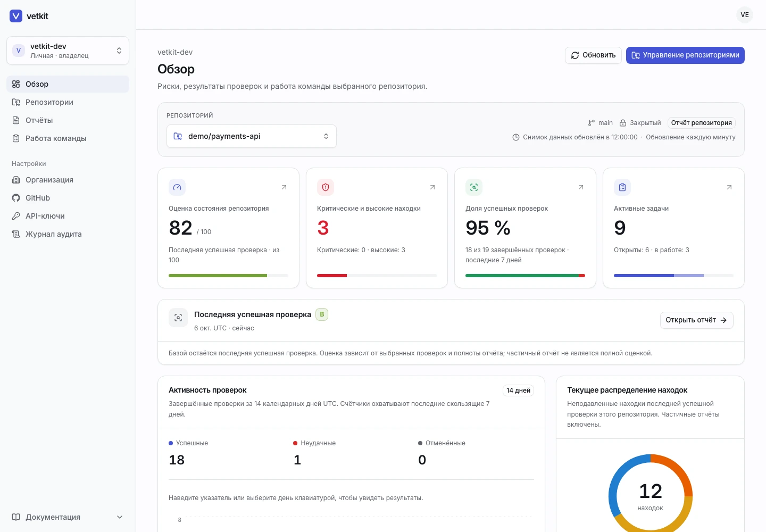This screenshot has height=532, width=766.
Task: Click the vetkit logo icon
Action: pyautogui.click(x=16, y=16)
